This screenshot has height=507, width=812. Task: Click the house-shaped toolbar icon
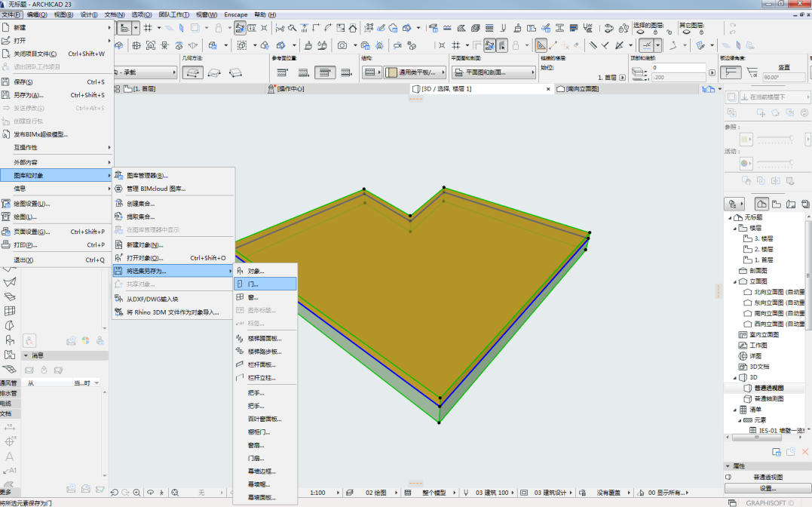(x=353, y=27)
